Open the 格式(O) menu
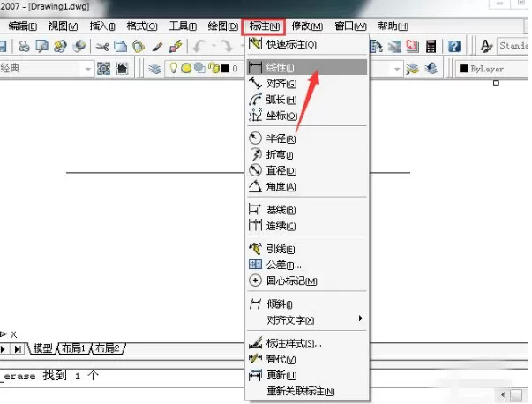This screenshot has height=404, width=532. click(142, 26)
